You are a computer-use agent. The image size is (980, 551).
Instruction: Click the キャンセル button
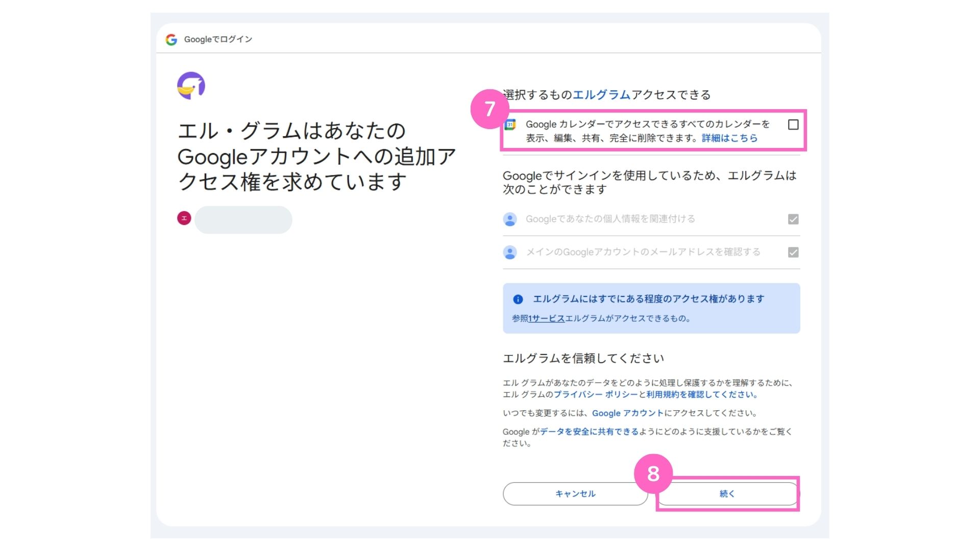(x=575, y=494)
